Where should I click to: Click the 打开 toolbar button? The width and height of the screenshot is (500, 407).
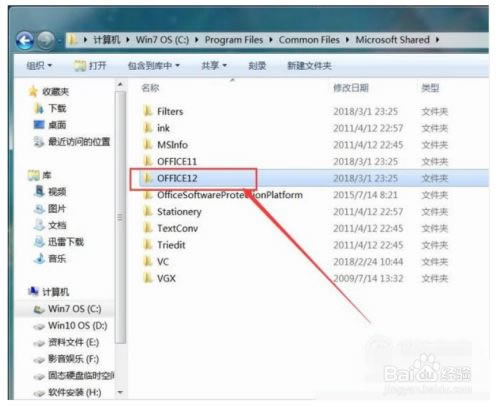tap(90, 65)
